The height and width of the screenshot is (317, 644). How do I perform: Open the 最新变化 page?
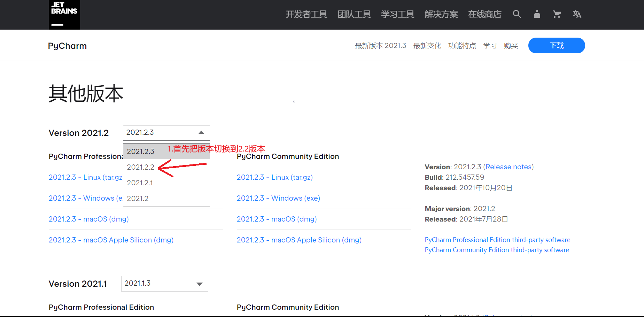427,46
